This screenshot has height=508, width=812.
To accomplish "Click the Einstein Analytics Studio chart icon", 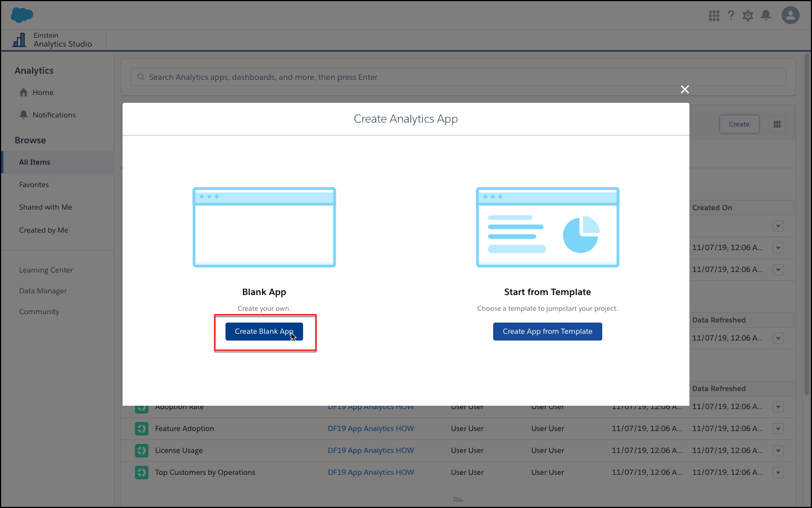I will [19, 40].
